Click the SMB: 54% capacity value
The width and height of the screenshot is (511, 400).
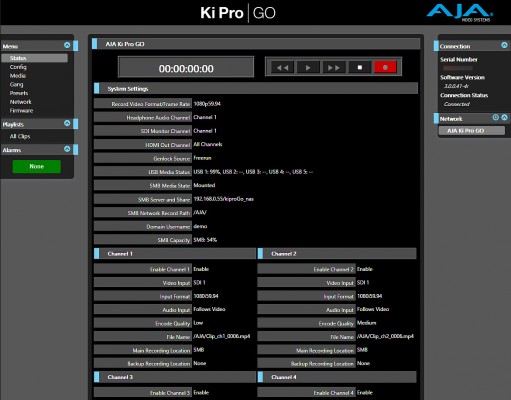(x=205, y=240)
